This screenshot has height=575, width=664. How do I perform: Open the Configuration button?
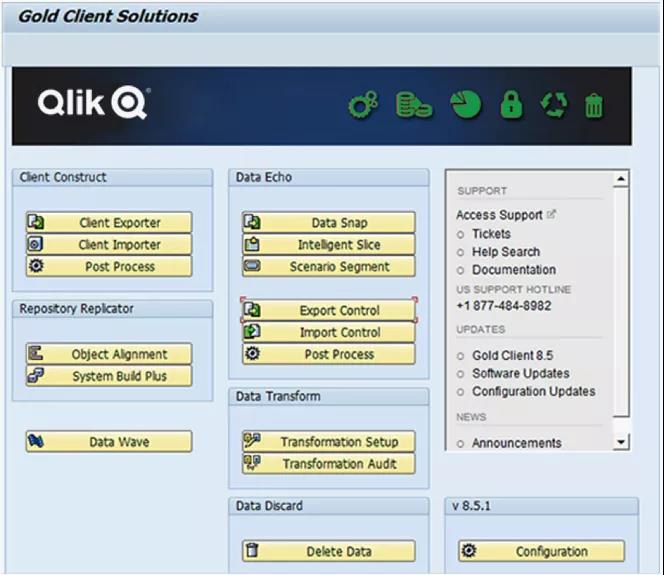[542, 551]
